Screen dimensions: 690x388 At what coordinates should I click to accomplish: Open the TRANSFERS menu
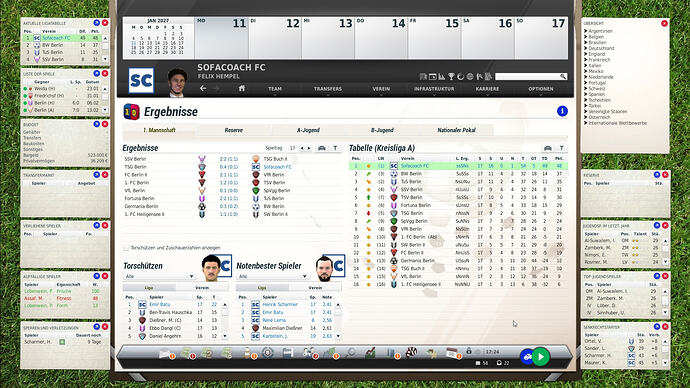click(x=328, y=89)
